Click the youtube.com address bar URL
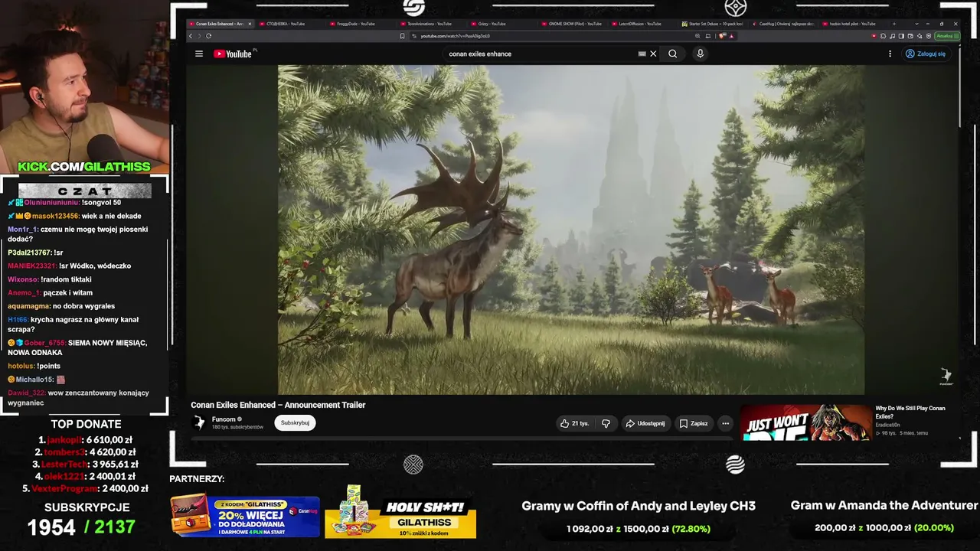The image size is (980, 551). 455,36
